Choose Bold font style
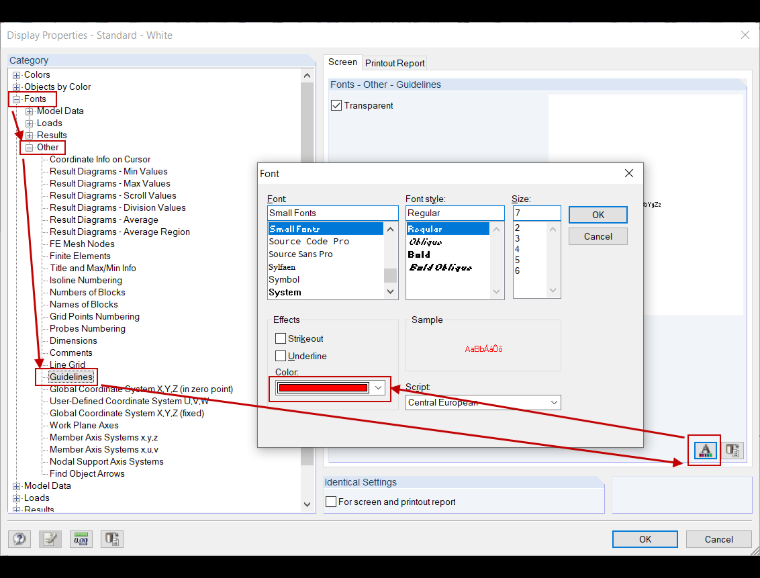This screenshot has height=578, width=760. [419, 254]
